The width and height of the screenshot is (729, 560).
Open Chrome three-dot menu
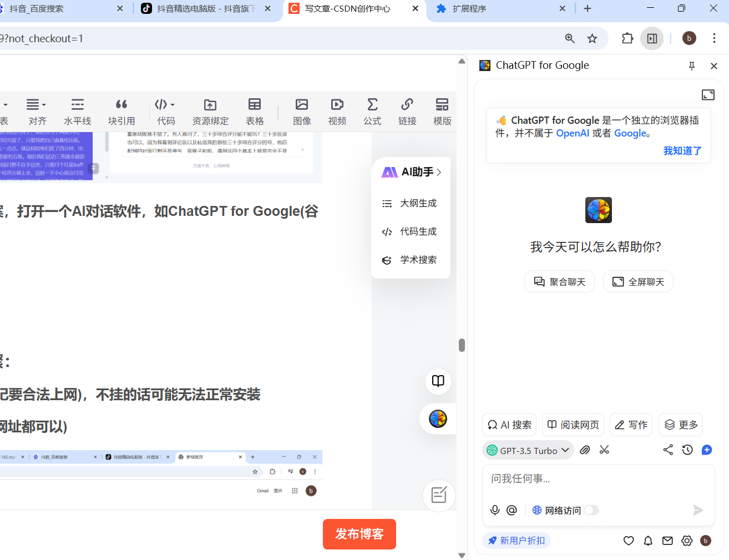[714, 38]
